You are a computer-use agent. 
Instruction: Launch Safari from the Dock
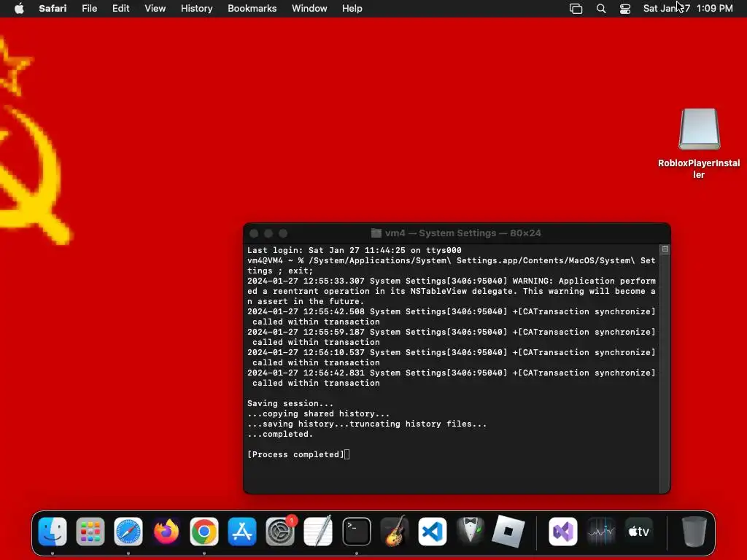128,532
